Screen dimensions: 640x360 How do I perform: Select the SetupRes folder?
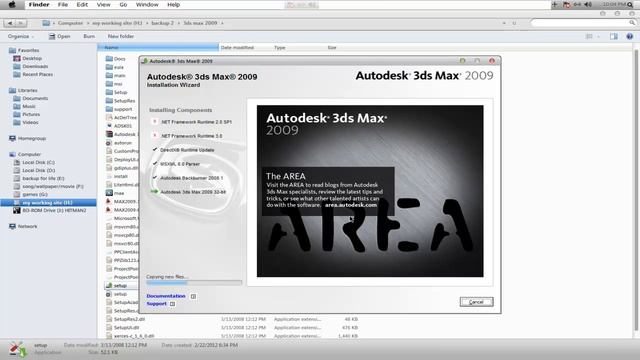[120, 101]
